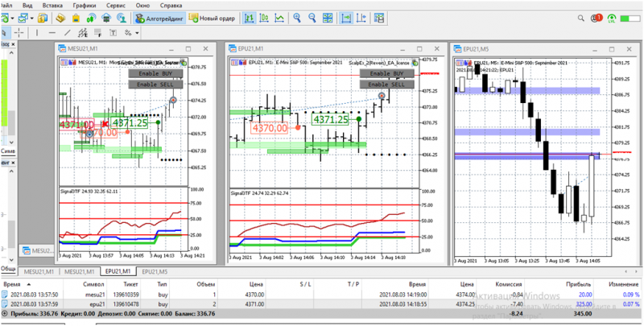Click the coins Market Watch icon
This screenshot has height=326, width=644.
tap(43, 19)
